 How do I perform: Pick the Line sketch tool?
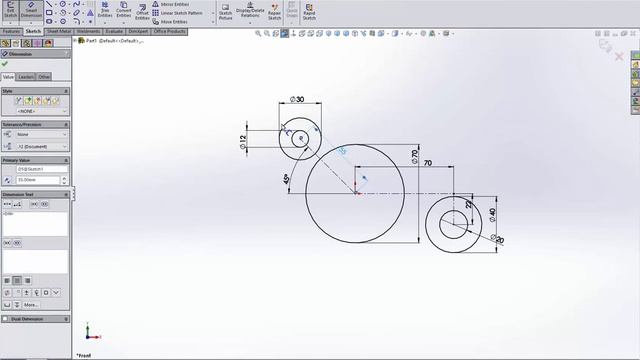pyautogui.click(x=49, y=4)
